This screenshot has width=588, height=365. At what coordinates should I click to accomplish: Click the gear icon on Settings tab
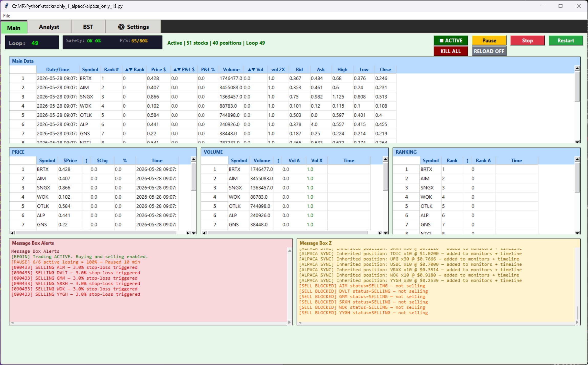tap(121, 27)
